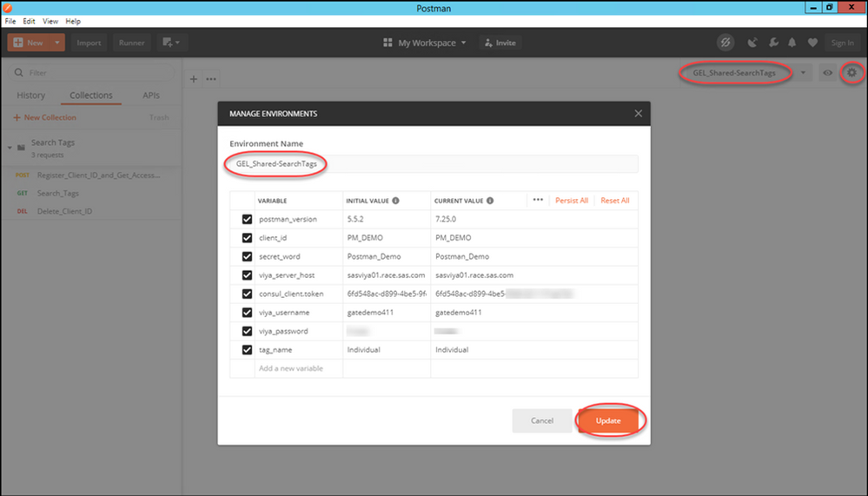Click Reset All link
Screen dimensions: 868x496
point(615,201)
